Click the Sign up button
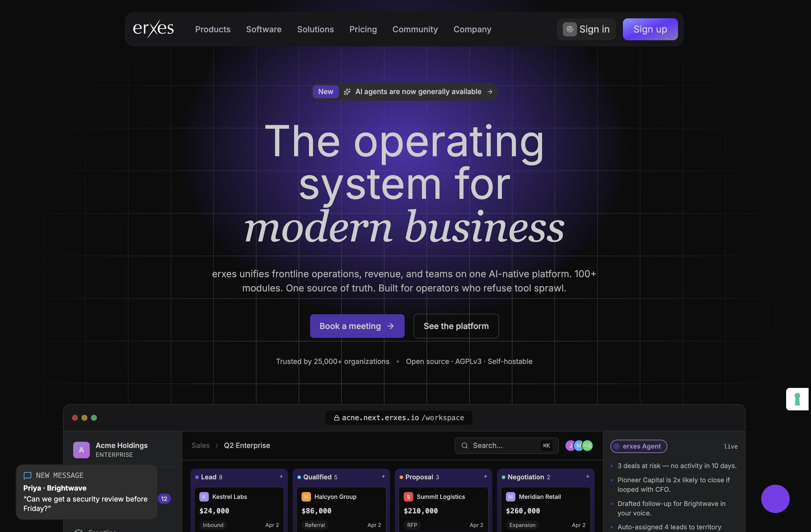 pos(650,29)
